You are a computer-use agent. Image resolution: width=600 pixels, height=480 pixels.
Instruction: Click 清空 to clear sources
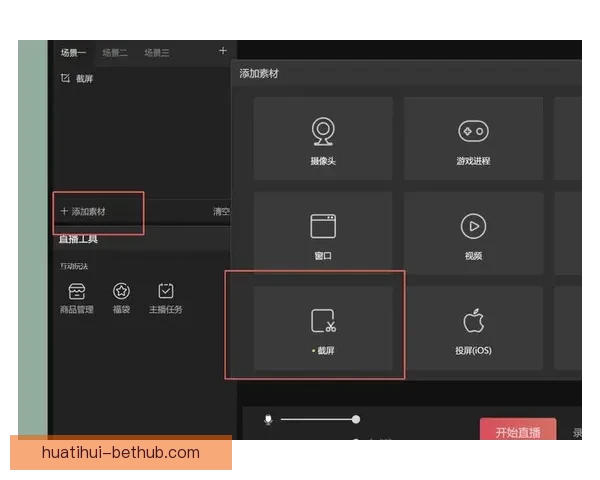221,211
